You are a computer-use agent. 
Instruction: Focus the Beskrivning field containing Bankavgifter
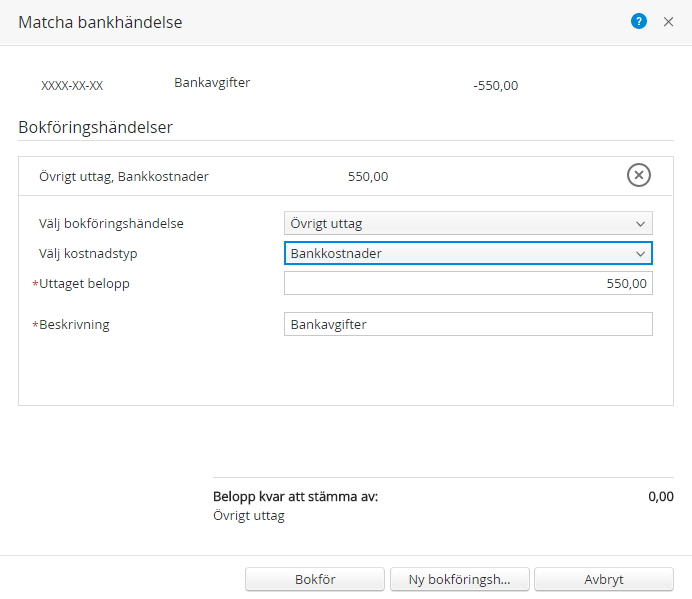(x=468, y=324)
